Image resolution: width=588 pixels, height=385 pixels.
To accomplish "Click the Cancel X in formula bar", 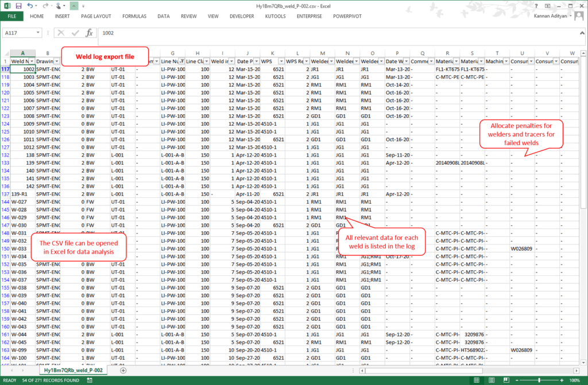I will (61, 33).
